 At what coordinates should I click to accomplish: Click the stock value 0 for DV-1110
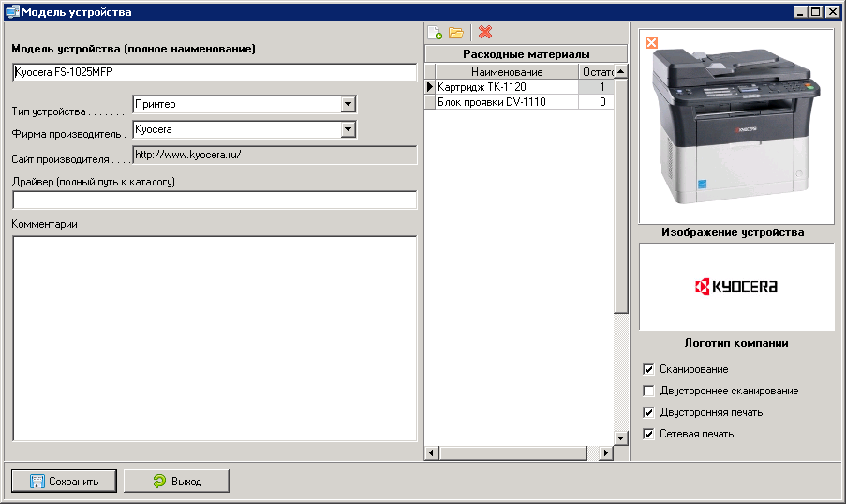[x=596, y=102]
